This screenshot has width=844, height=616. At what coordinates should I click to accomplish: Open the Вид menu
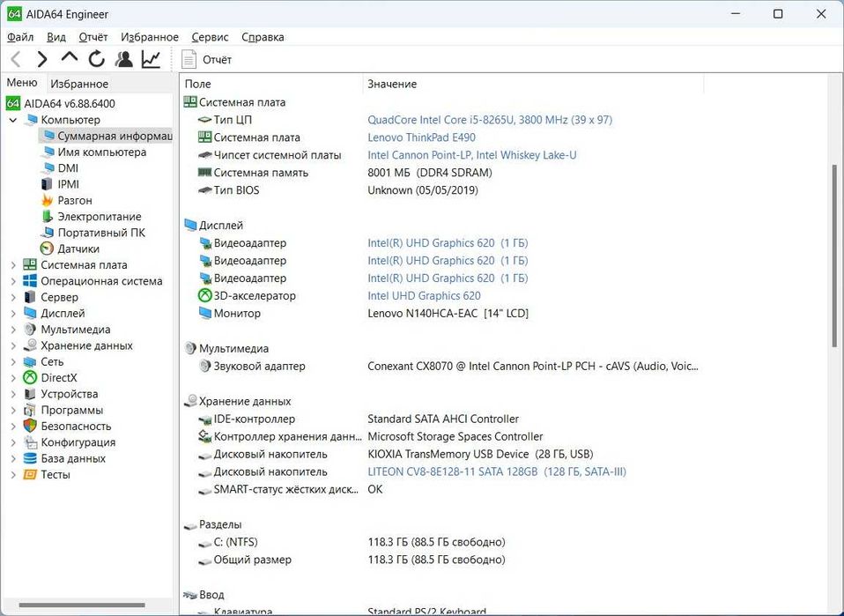pyautogui.click(x=56, y=37)
